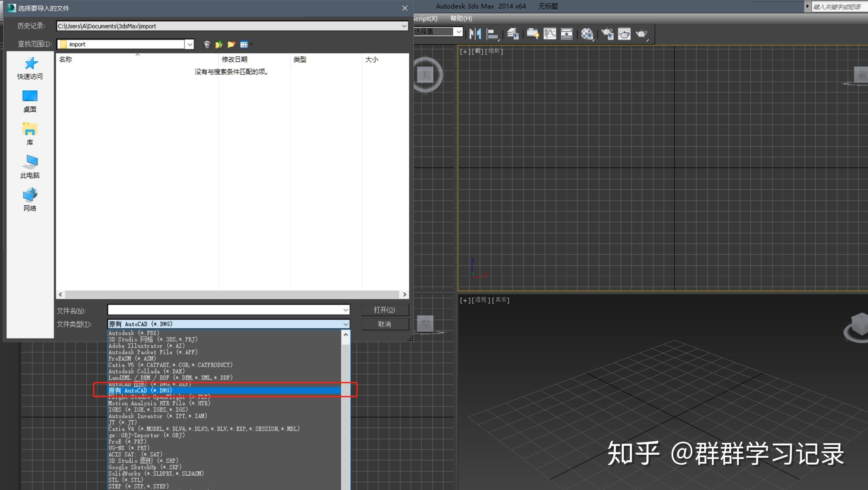Select SolidWorks (*.SLDPRT, *.SLDASM) file type

[x=225, y=473]
